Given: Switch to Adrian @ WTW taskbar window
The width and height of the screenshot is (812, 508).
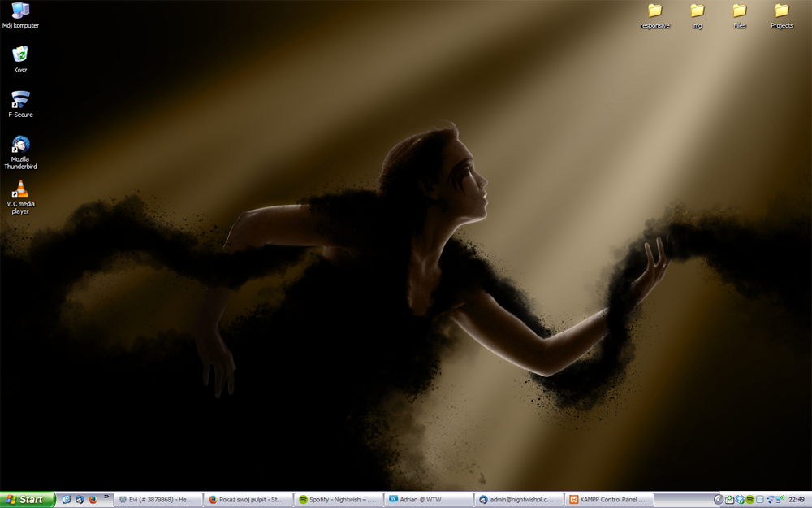Looking at the screenshot, I should coord(428,500).
